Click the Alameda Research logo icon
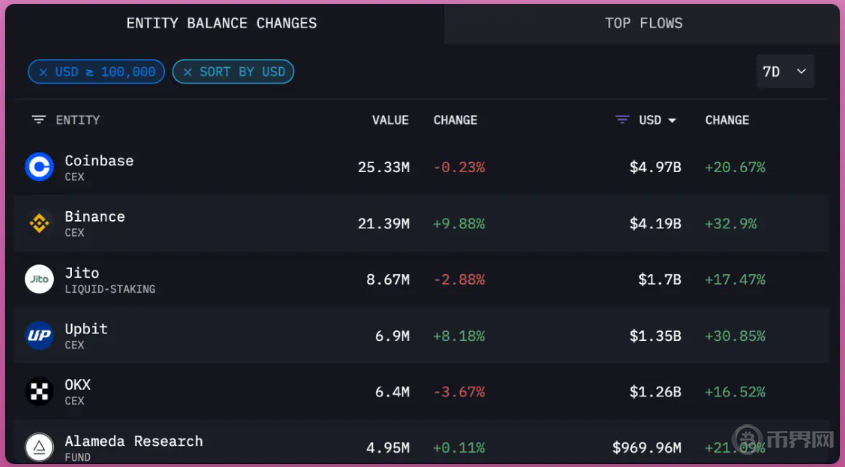This screenshot has width=845, height=467. point(39,447)
